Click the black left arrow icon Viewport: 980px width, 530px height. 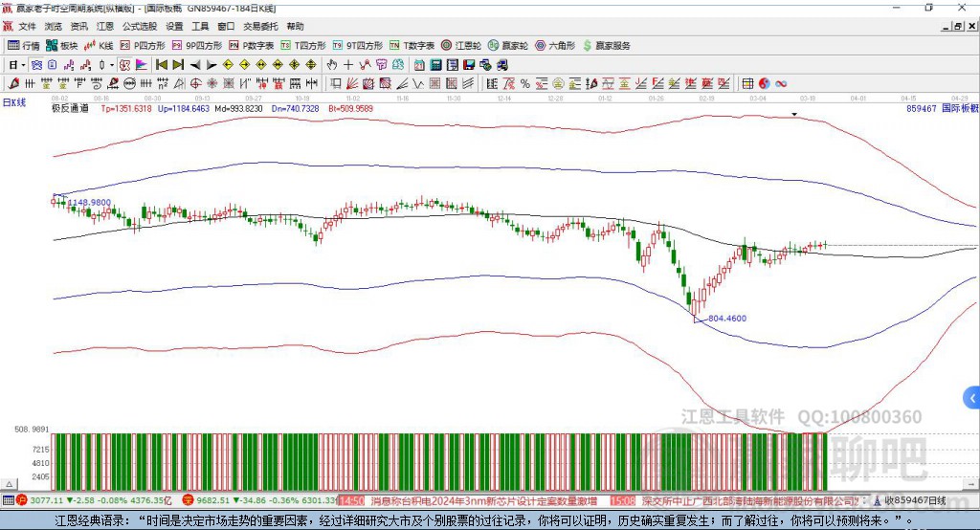point(195,65)
